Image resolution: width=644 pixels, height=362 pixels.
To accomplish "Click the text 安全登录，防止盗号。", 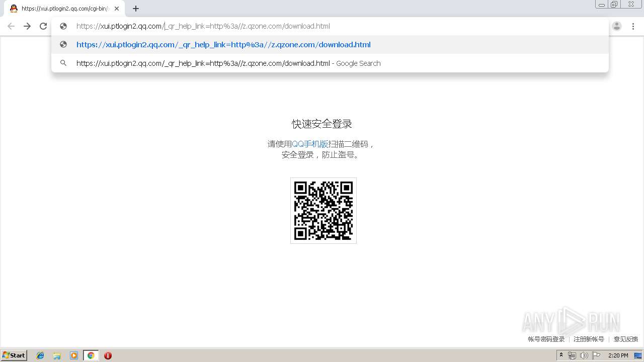I will pos(321,155).
